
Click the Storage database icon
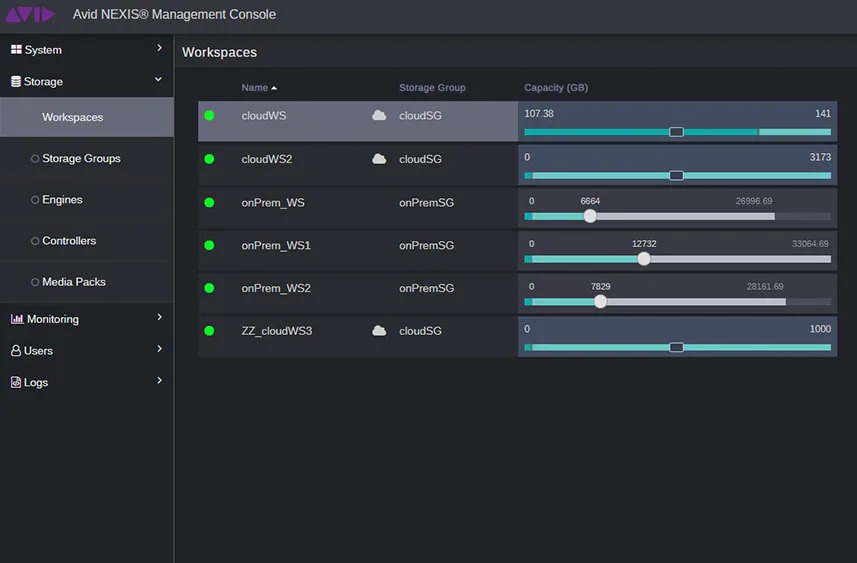16,81
